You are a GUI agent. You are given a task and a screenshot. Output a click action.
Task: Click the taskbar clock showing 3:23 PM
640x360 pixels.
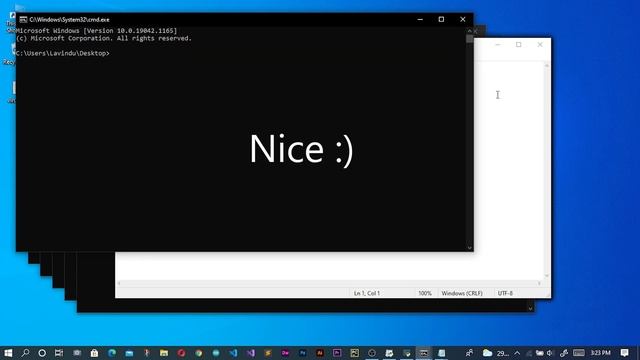coord(600,353)
